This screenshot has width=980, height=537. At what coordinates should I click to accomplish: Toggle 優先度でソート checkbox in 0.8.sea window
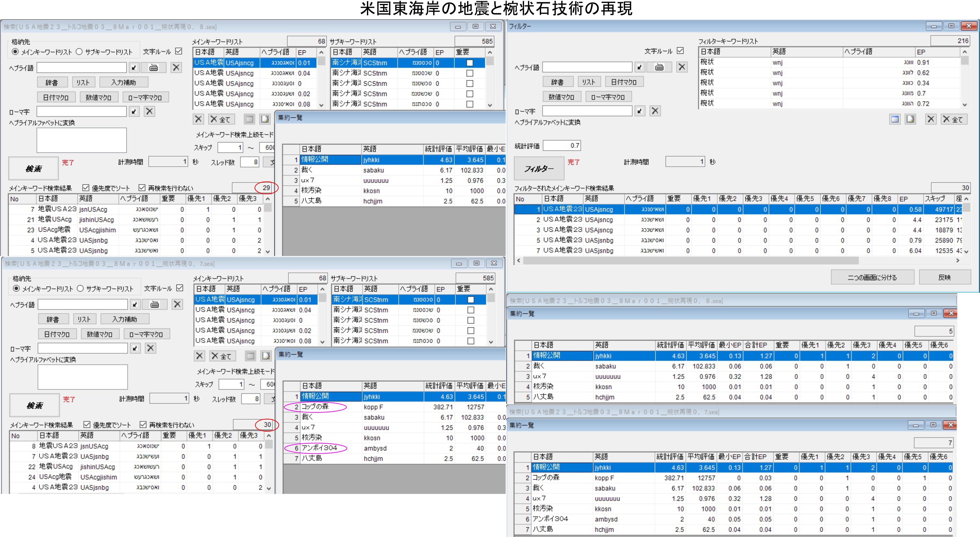[x=86, y=187]
